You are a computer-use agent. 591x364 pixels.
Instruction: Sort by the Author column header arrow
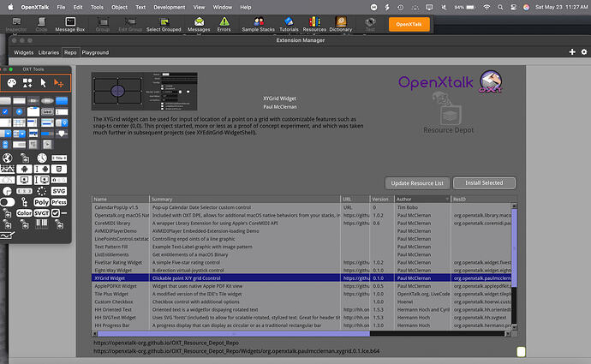click(447, 199)
